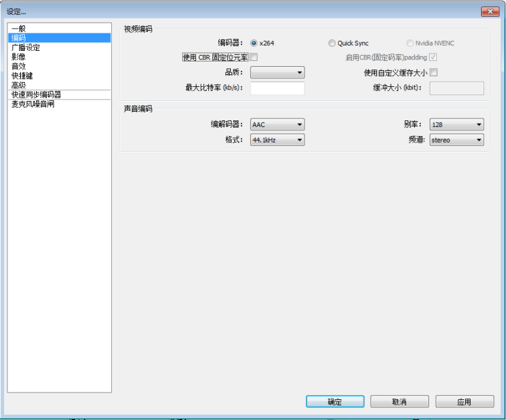The height and width of the screenshot is (420, 506).
Task: Open the 品质 quality dropdown
Action: coord(278,72)
